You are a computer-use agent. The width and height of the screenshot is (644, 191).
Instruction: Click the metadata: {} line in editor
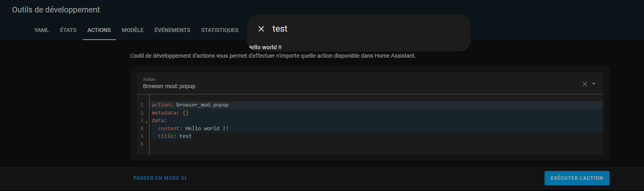click(x=170, y=113)
